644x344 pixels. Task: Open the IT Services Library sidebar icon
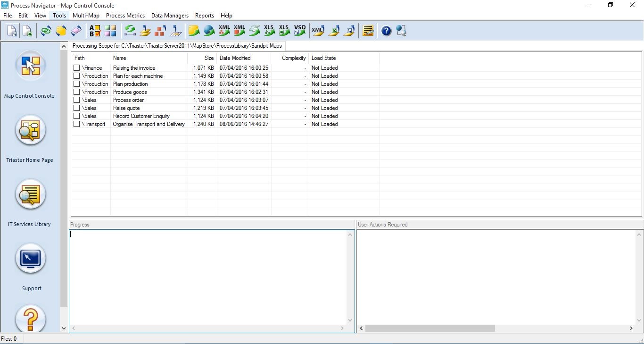tap(30, 194)
